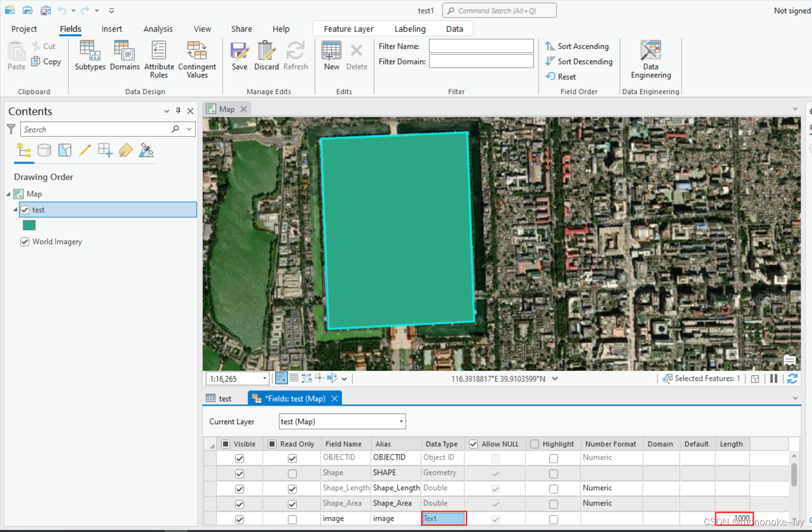Screen dimensions: 812x532
Task: Click the Filter Name input box
Action: pyautogui.click(x=481, y=46)
